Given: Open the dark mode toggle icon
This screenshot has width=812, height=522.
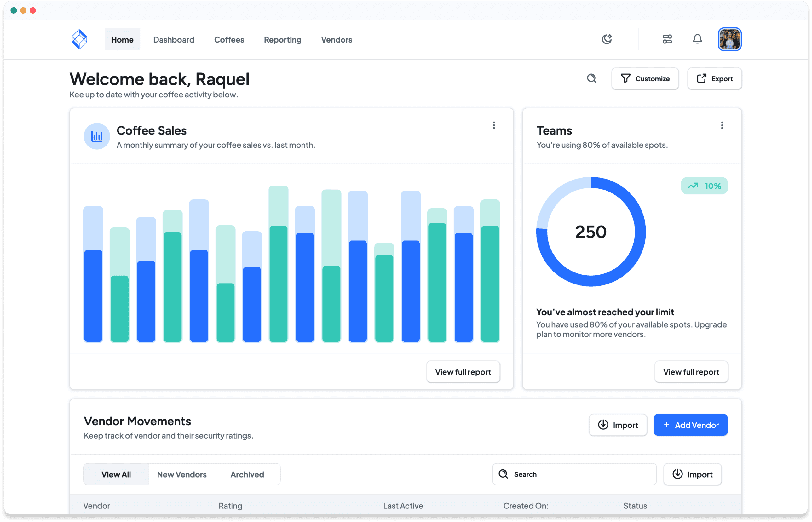Looking at the screenshot, I should coord(607,39).
